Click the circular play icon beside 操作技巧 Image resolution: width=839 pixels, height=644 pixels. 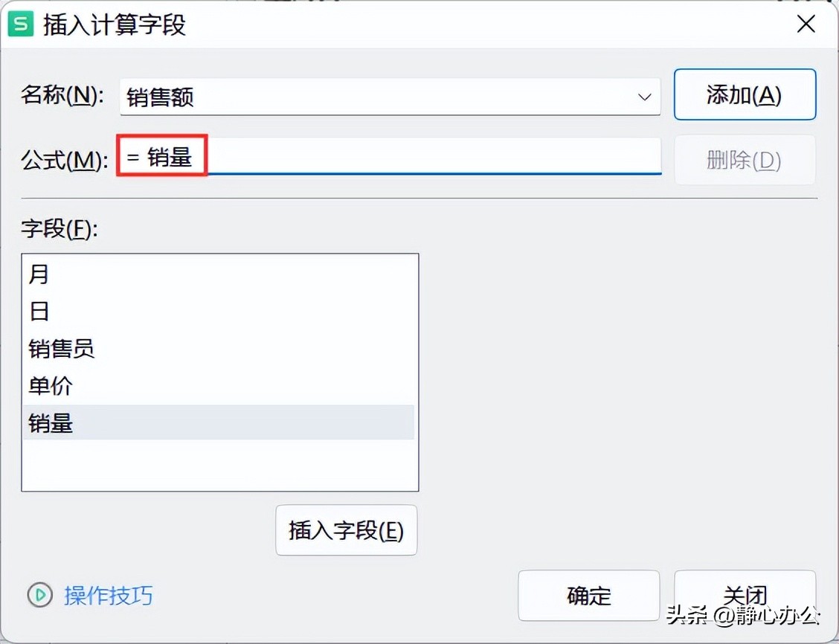point(40,595)
